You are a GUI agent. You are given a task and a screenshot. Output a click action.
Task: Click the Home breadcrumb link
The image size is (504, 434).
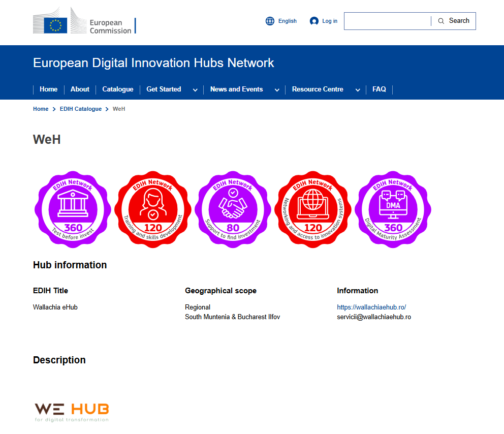pyautogui.click(x=41, y=109)
